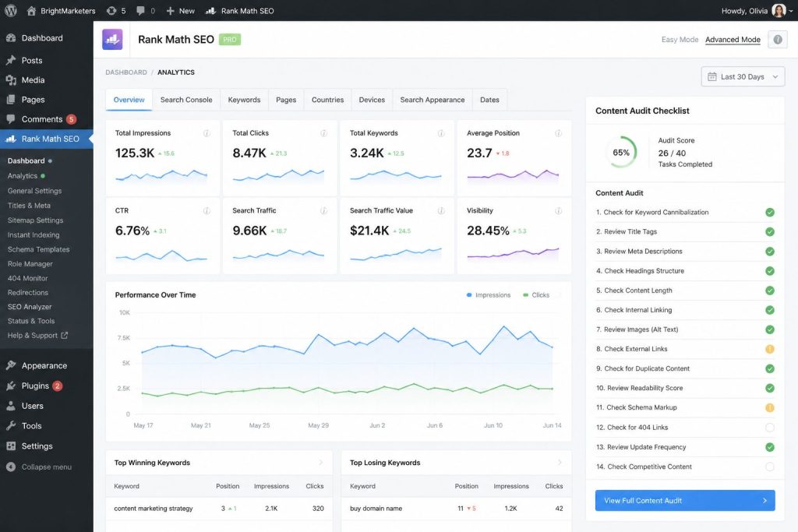Click the 65% audit score progress ring
798x532 pixels.
pyautogui.click(x=621, y=152)
